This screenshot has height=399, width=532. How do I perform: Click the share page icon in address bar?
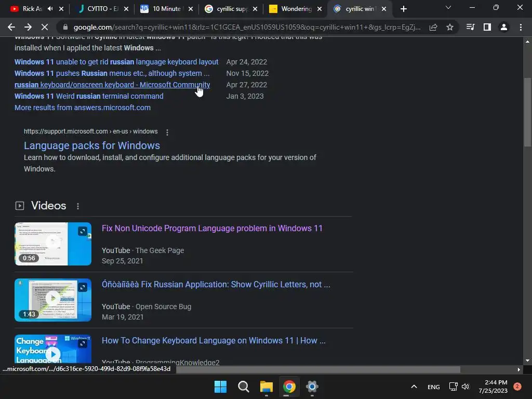(433, 27)
